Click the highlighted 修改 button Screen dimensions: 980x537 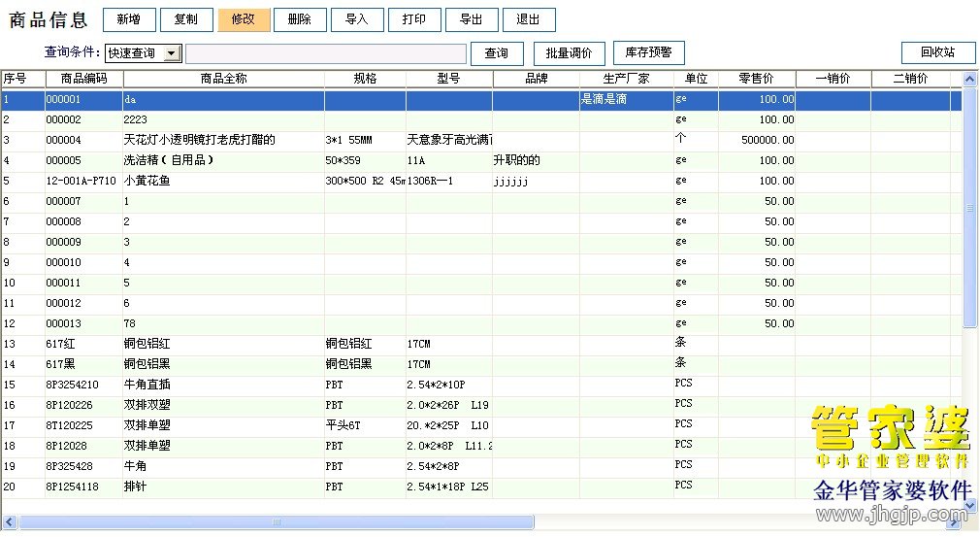(244, 20)
